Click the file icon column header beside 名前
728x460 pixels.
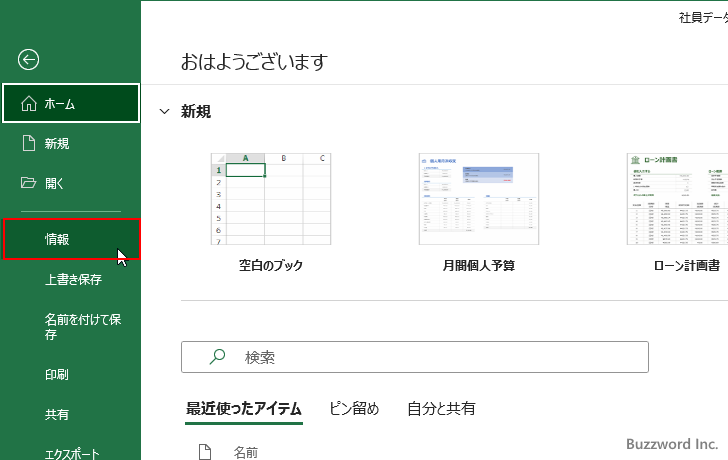tap(205, 452)
